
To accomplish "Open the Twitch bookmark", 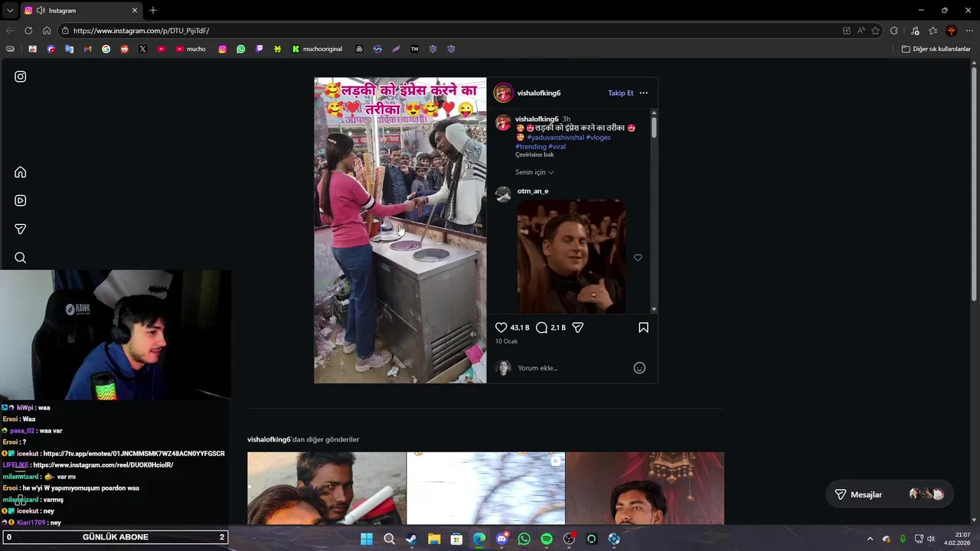I will (259, 49).
